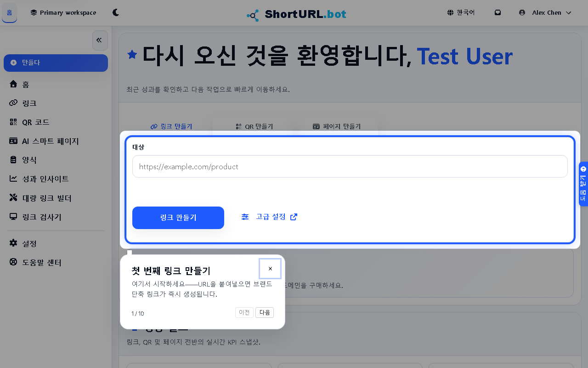This screenshot has height=368, width=588.
Task: Click the plus icon on 만들다
Action: pyautogui.click(x=13, y=63)
